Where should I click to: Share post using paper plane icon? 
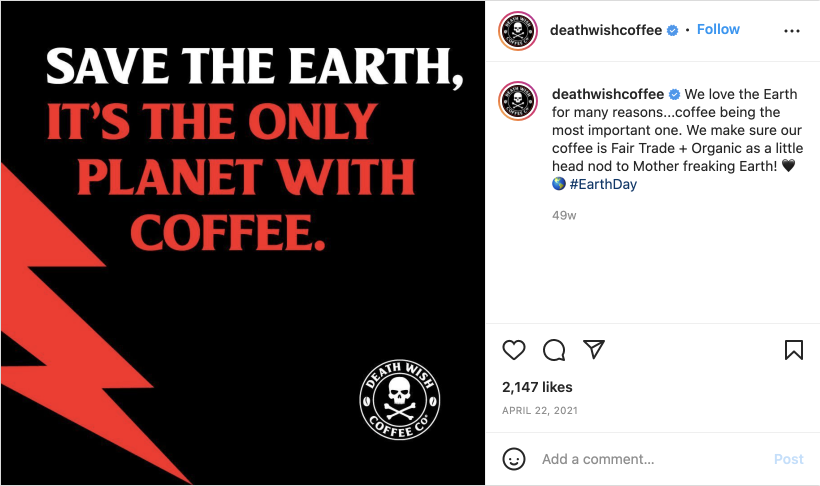[594, 349]
